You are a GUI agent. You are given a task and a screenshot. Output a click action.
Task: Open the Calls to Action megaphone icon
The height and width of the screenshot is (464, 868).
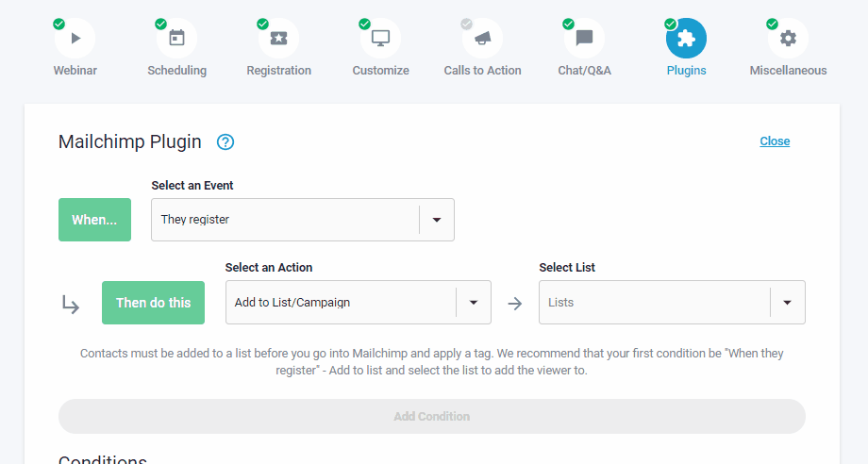[x=482, y=38]
